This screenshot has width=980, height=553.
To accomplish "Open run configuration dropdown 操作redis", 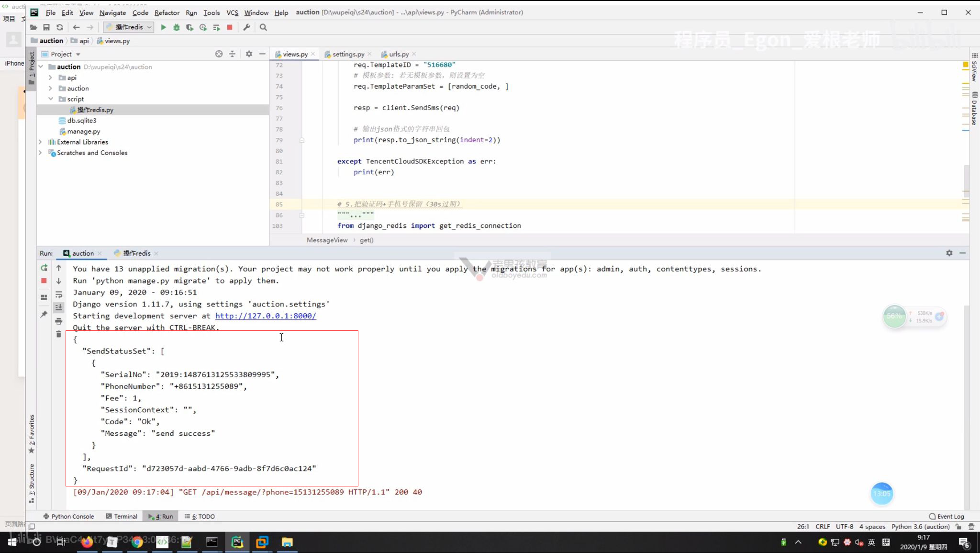I will click(x=129, y=27).
